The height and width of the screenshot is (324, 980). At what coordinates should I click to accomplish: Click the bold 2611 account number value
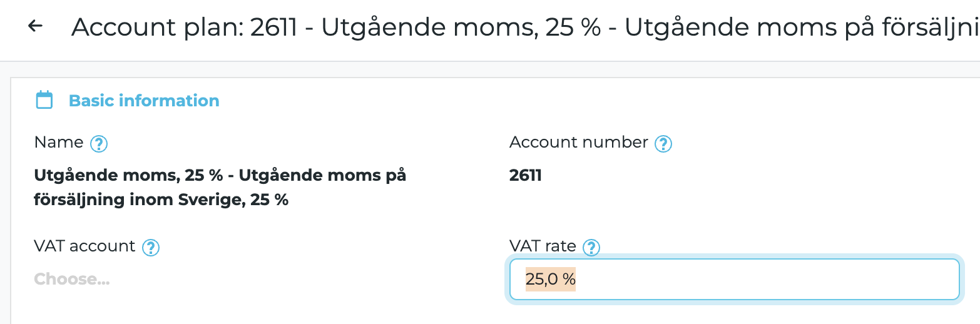click(526, 176)
